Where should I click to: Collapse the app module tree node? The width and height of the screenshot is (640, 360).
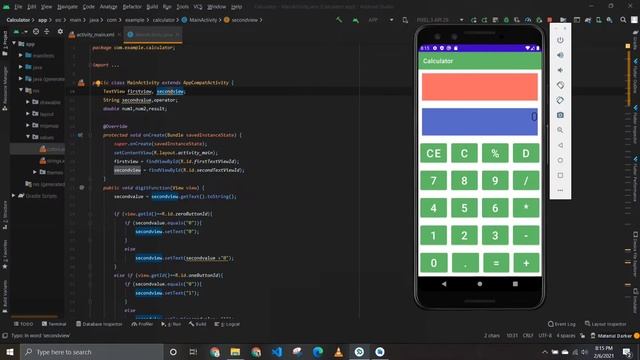(14, 43)
